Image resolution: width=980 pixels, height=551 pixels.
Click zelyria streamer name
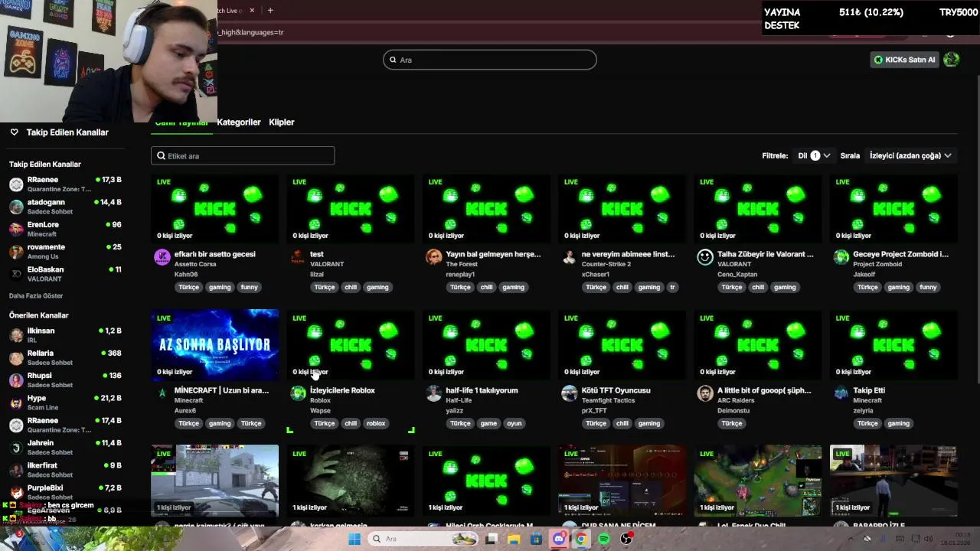(867, 410)
